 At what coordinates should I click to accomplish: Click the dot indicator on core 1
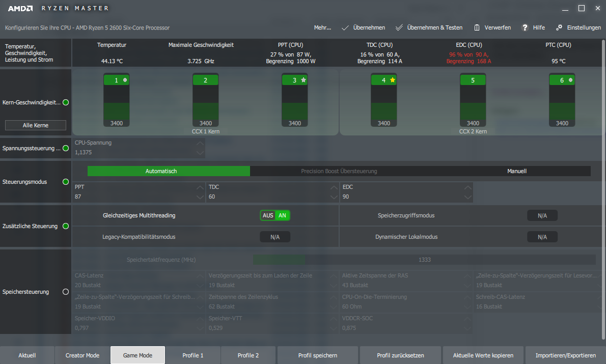pos(125,80)
